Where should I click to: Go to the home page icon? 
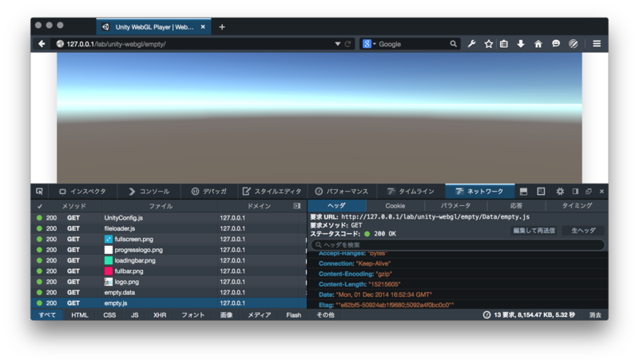click(538, 44)
